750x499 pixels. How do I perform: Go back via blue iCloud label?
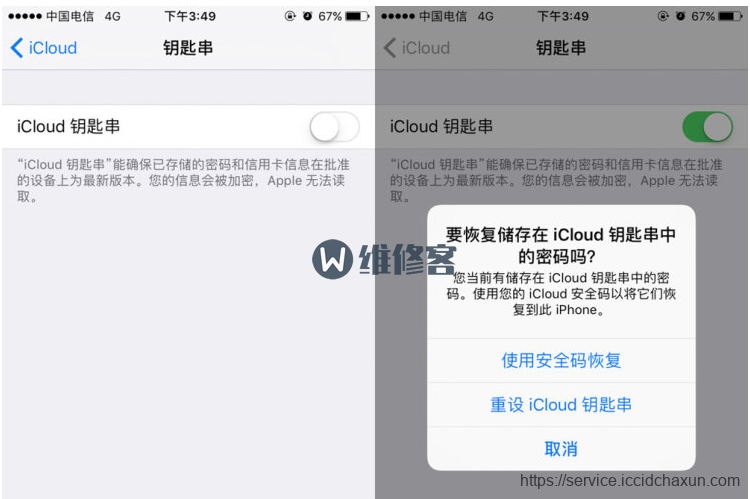point(53,48)
